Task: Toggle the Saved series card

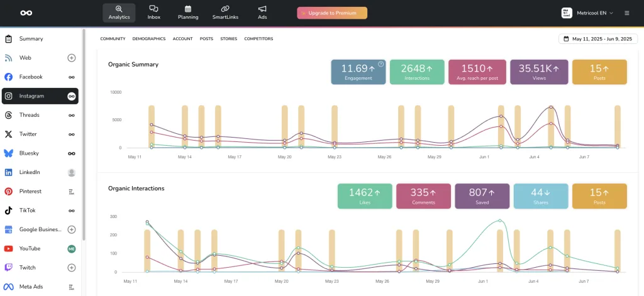Action: pos(482,196)
